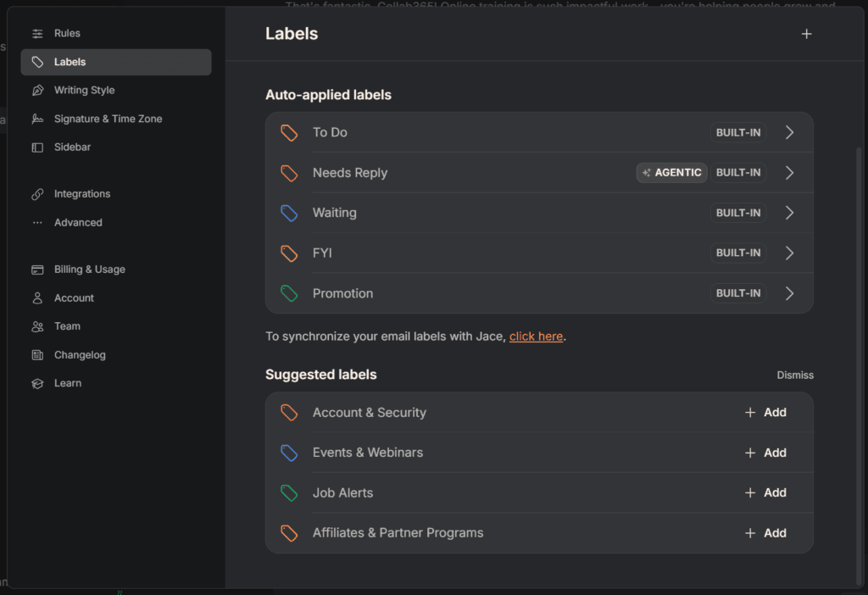Add the Job Alerts suggested label
The width and height of the screenshot is (868, 595).
tap(765, 493)
